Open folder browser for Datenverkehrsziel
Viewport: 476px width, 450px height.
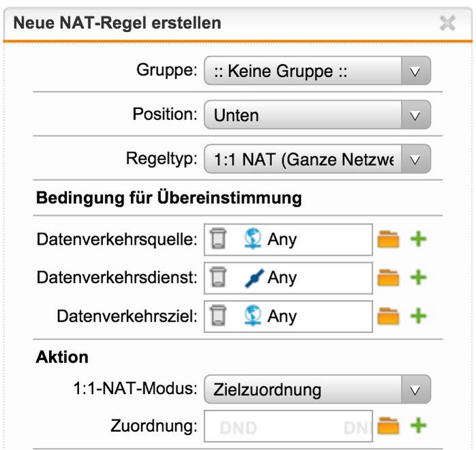click(388, 316)
